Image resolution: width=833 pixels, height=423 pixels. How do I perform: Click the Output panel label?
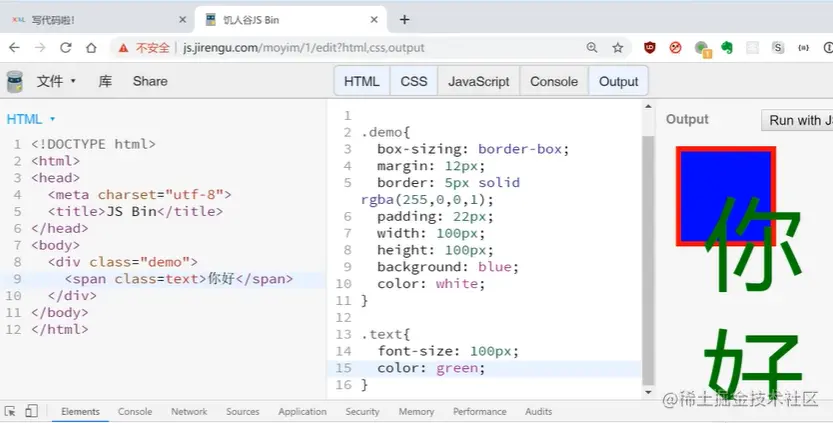point(687,120)
